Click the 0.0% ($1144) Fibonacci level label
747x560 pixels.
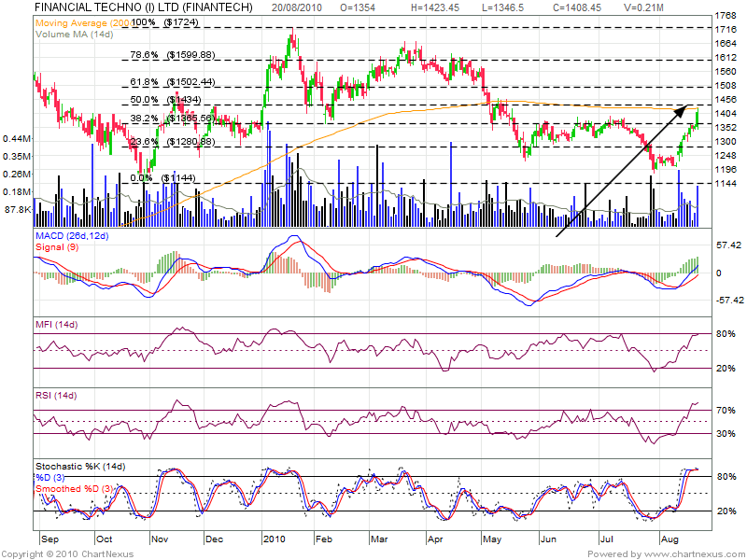tap(164, 177)
